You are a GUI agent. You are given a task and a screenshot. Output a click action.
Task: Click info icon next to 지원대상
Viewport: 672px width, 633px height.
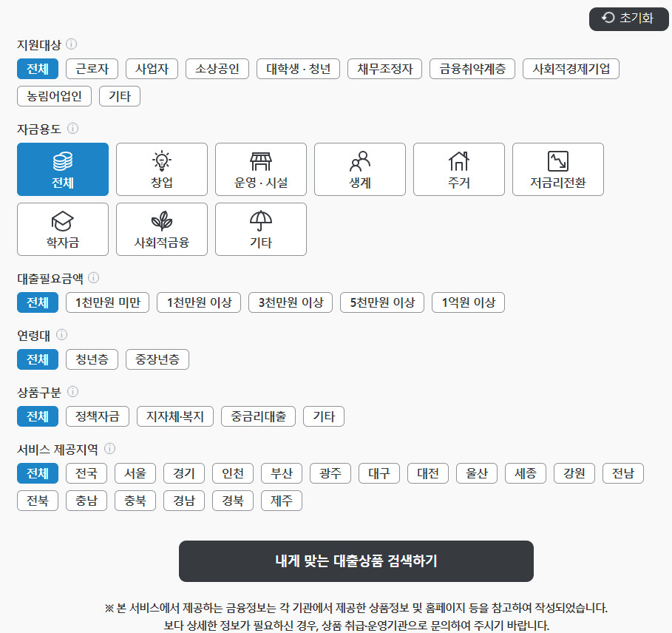[x=72, y=44]
